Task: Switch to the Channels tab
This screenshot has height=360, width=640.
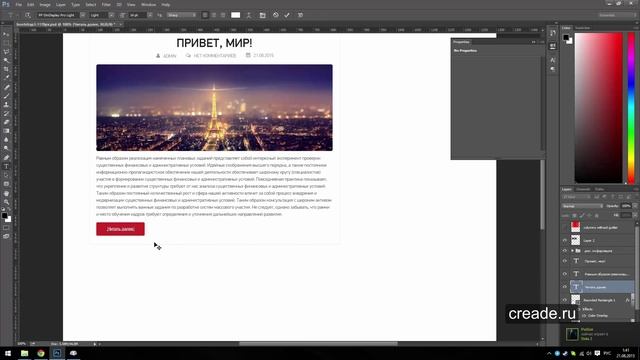Action: tap(583, 189)
